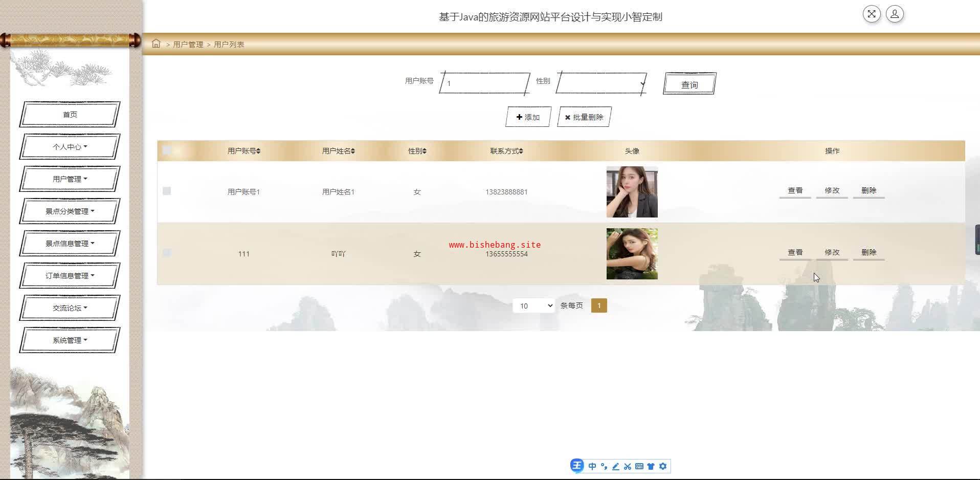Go to 首页 in the sidebar
Viewport: 980px width, 480px height.
70,115
